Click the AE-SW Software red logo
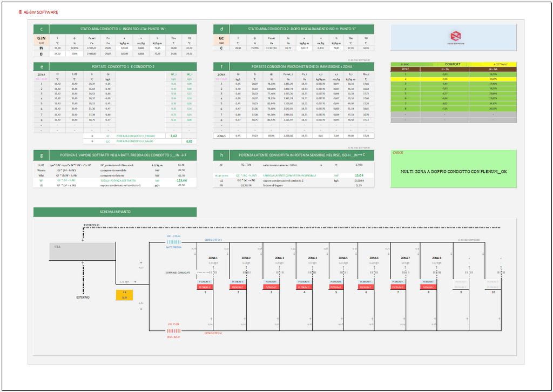This screenshot has width=553, height=392. [456, 37]
